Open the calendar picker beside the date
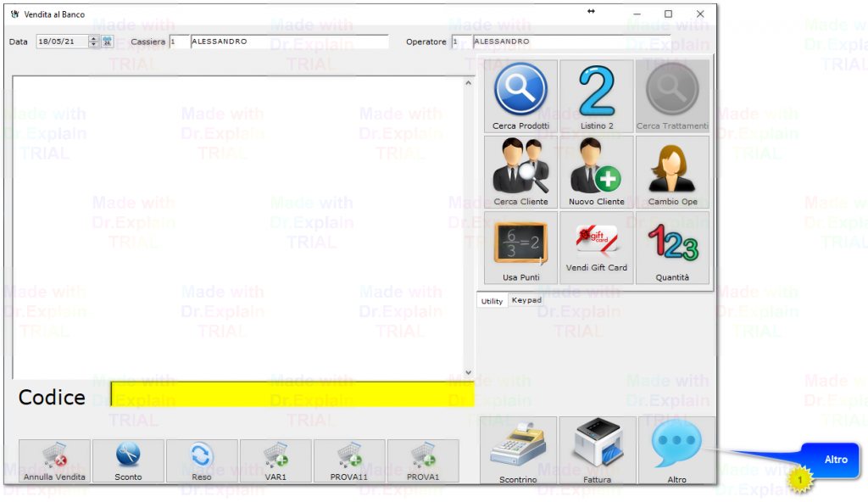 (108, 42)
